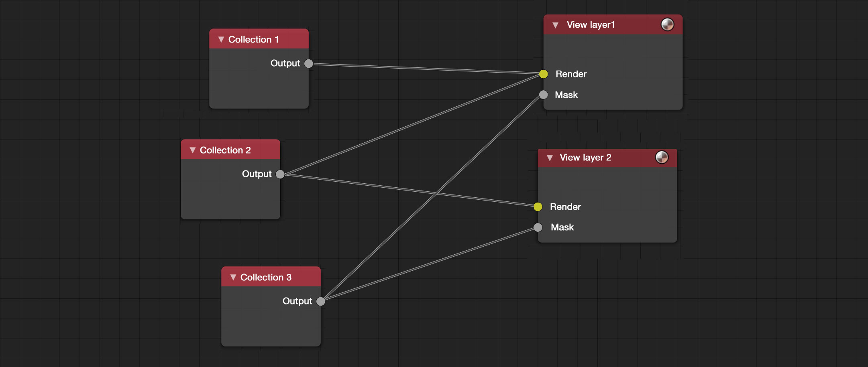Image resolution: width=868 pixels, height=367 pixels.
Task: Click the Mask label in View layer 2
Action: (x=562, y=227)
